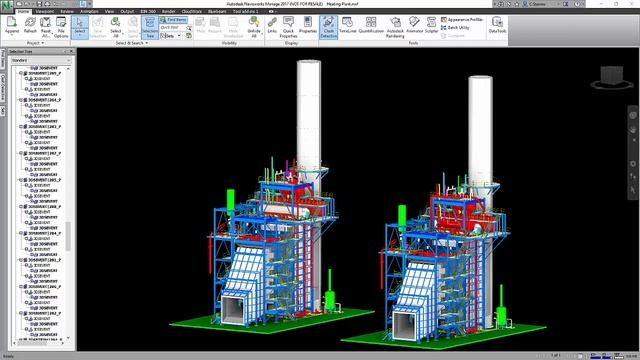Switch to the BIM 360 ribbon tab
Image resolution: width=640 pixels, height=360 pixels.
(x=148, y=11)
